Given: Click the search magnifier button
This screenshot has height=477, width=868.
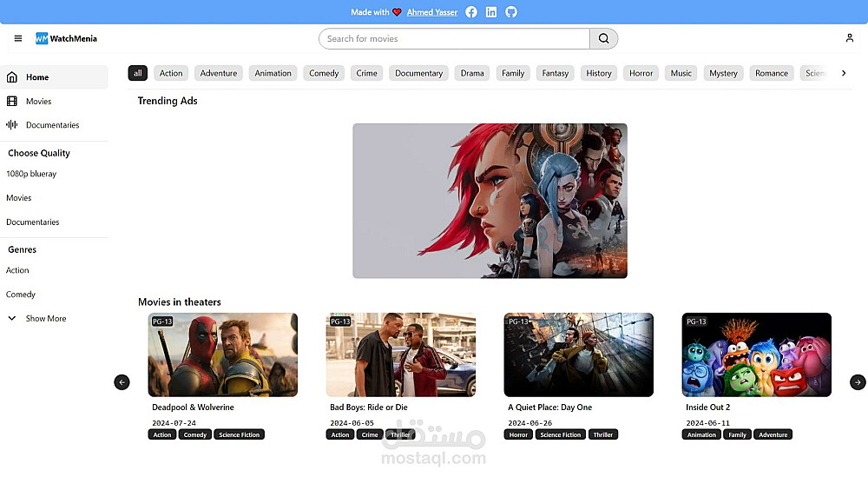Looking at the screenshot, I should coord(603,39).
